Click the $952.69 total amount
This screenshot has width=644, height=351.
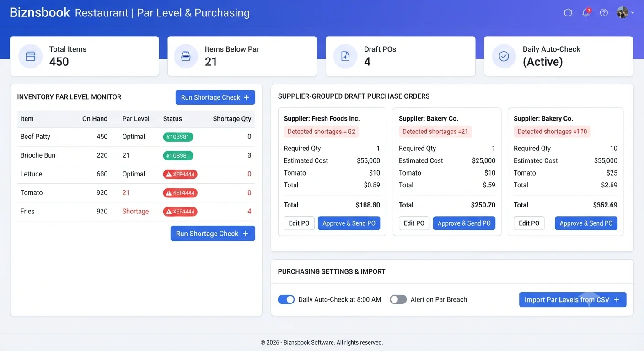click(605, 205)
